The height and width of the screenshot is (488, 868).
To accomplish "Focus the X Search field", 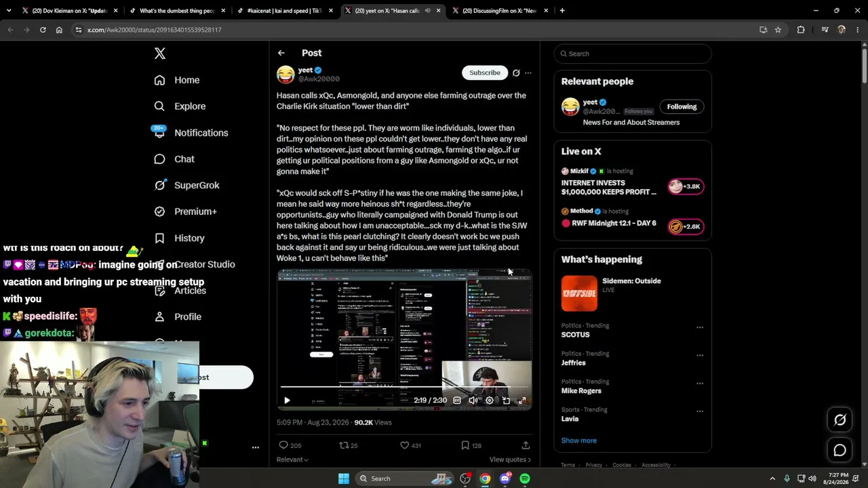I will point(633,54).
